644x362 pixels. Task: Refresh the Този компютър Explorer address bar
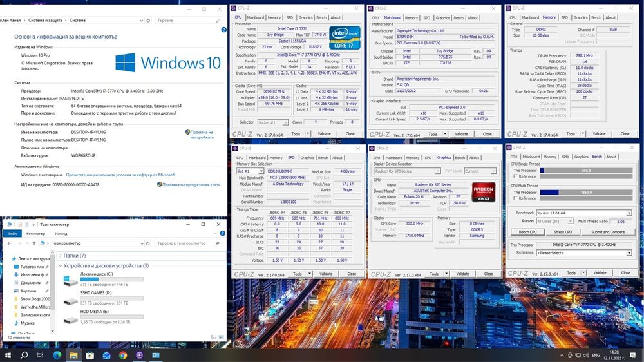coord(148,243)
